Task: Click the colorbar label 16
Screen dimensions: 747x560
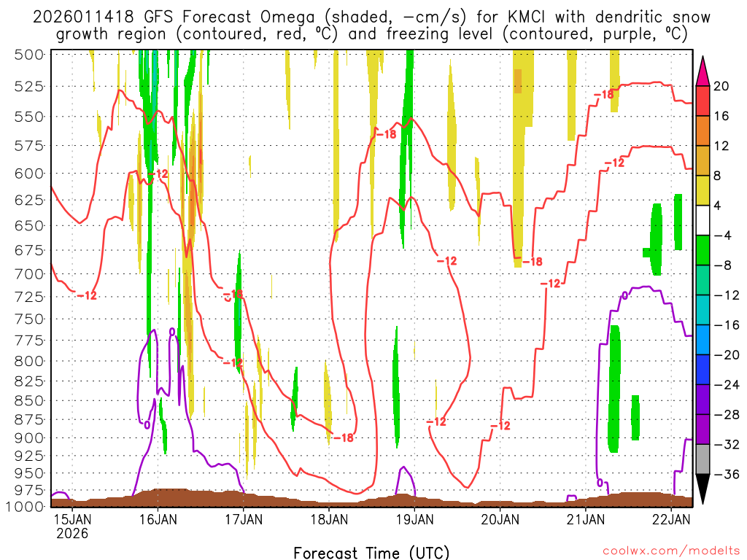Action: coord(721,116)
